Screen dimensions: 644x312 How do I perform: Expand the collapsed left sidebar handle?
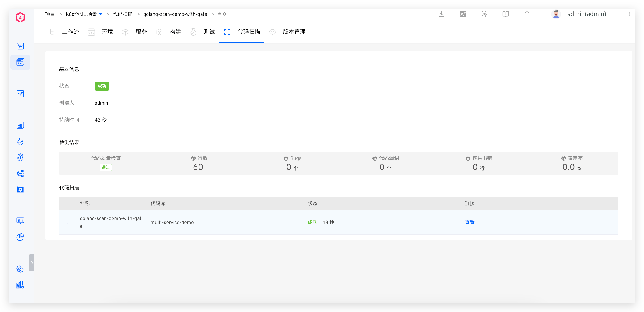[31, 263]
